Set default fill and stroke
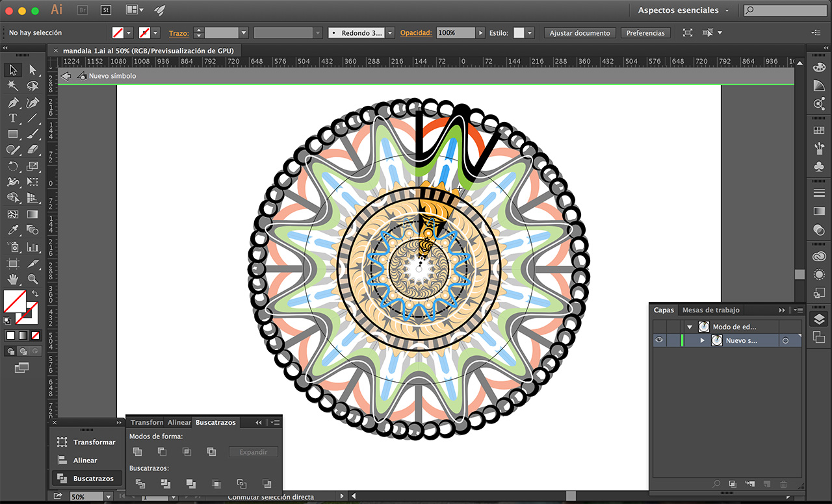This screenshot has width=832, height=504. 7,320
